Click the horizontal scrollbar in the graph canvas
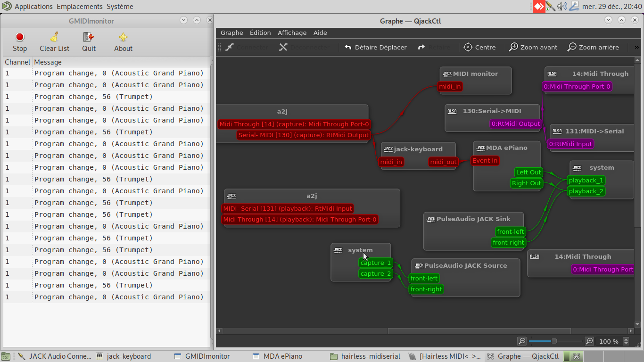The height and width of the screenshot is (362, 644). [x=479, y=331]
